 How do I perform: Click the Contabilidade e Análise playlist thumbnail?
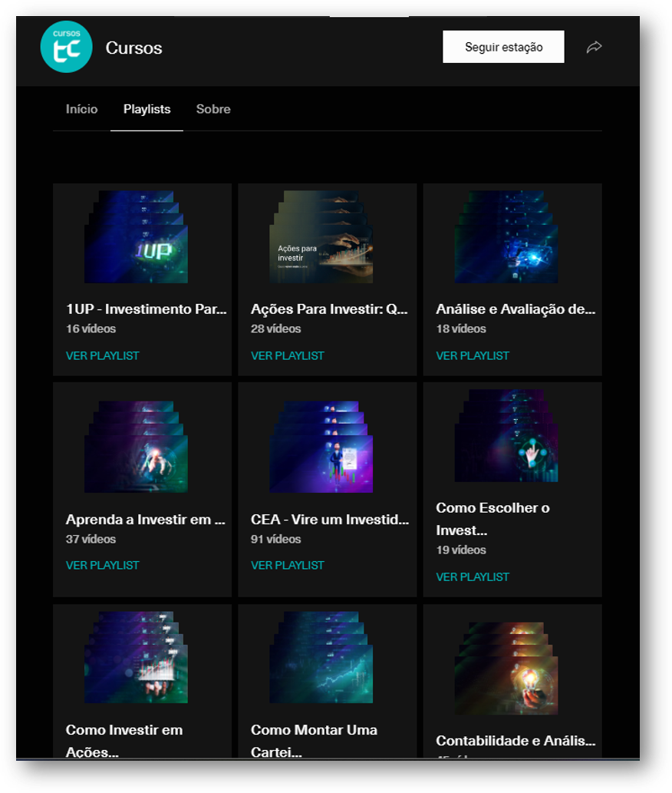506,669
